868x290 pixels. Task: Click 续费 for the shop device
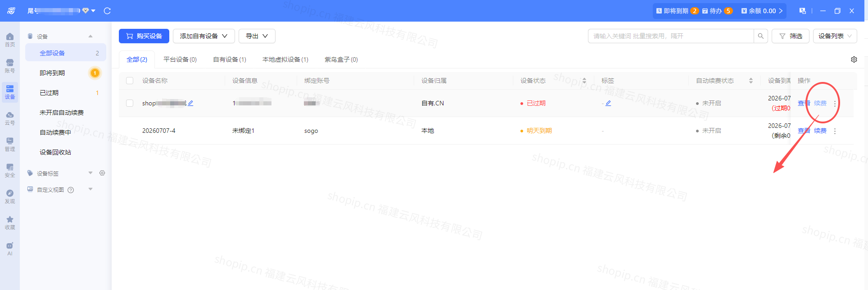[x=820, y=103]
